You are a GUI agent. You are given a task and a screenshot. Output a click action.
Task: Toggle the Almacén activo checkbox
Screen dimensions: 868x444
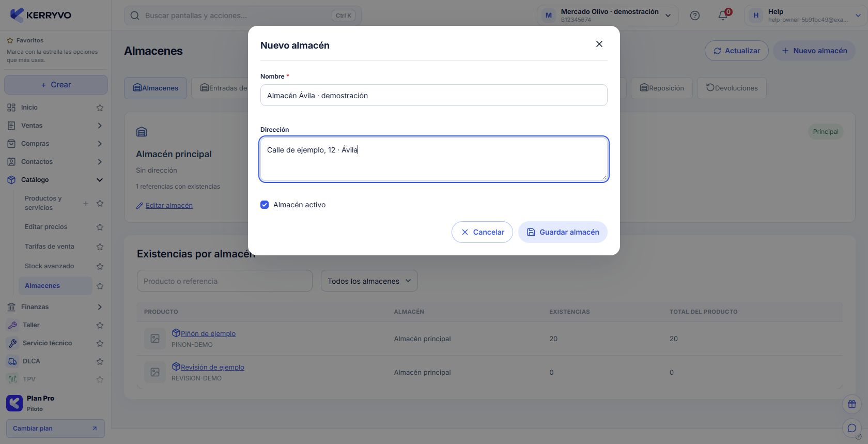point(265,205)
